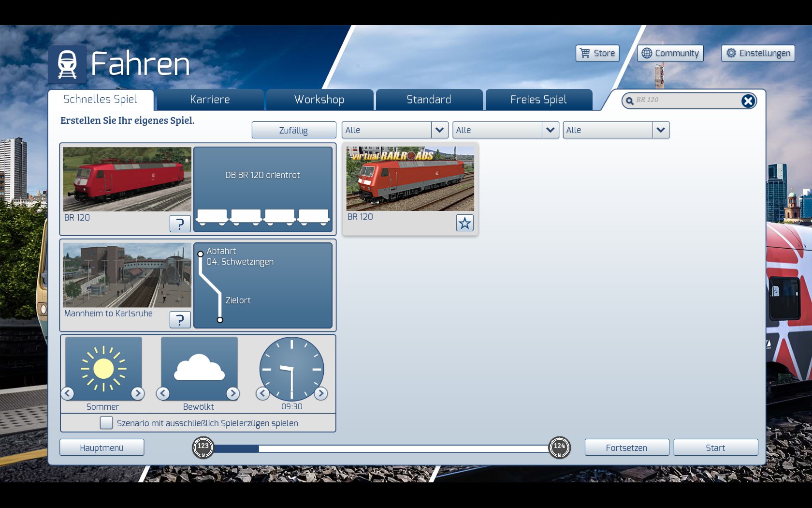This screenshot has height=508, width=812.
Task: Open Einstellungen via the gear icon
Action: coord(731,53)
